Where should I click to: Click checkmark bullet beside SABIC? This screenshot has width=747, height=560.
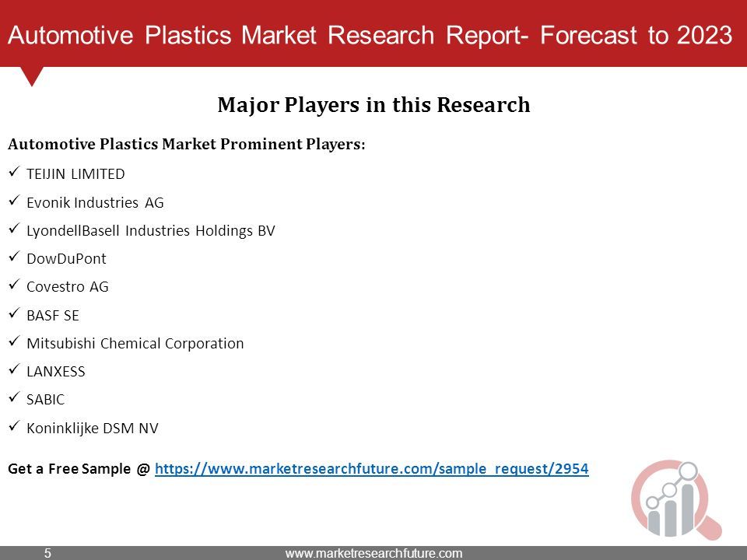(14, 397)
